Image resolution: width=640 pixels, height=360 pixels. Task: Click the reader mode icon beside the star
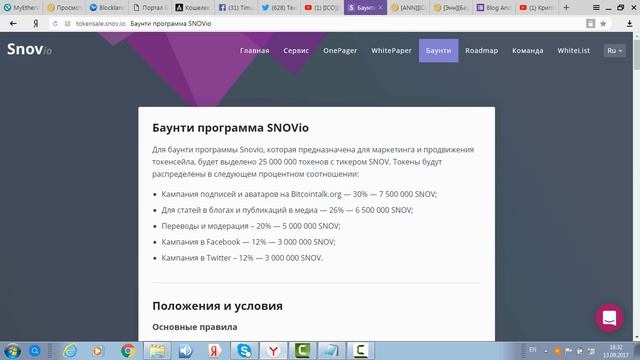(x=590, y=24)
